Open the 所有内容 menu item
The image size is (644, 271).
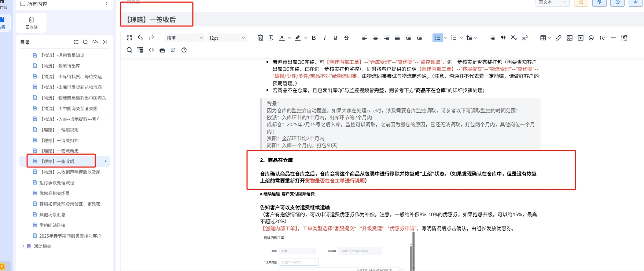[x=64, y=4]
